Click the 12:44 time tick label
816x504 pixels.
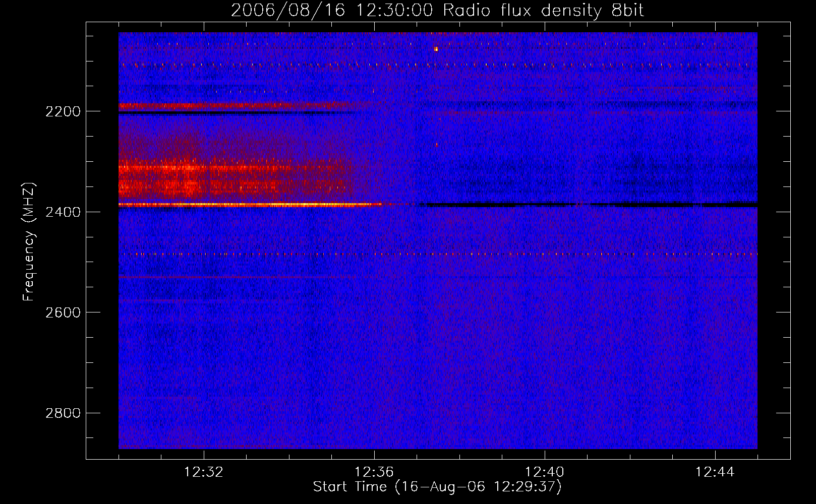pos(715,472)
